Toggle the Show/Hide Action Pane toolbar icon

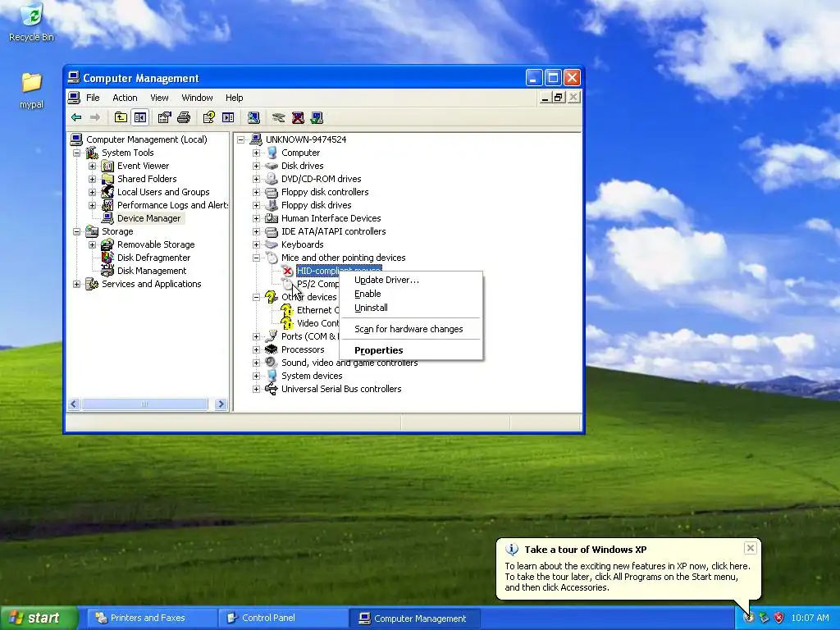[x=228, y=117]
